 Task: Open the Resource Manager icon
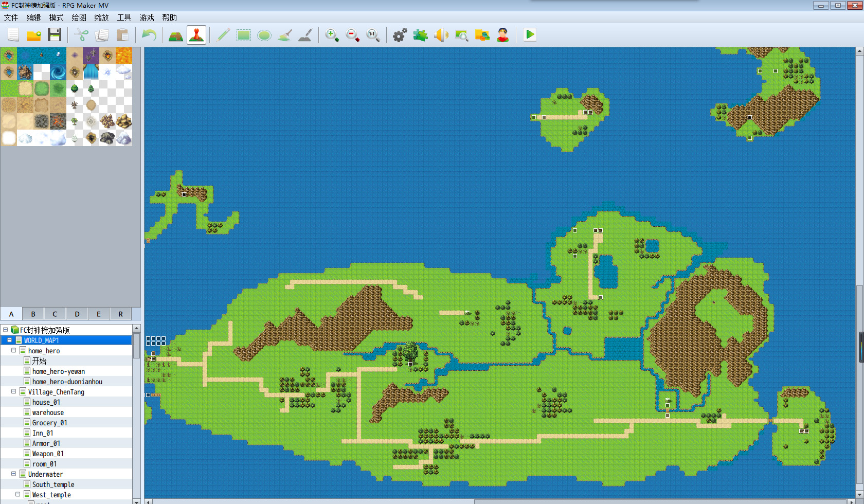[482, 35]
